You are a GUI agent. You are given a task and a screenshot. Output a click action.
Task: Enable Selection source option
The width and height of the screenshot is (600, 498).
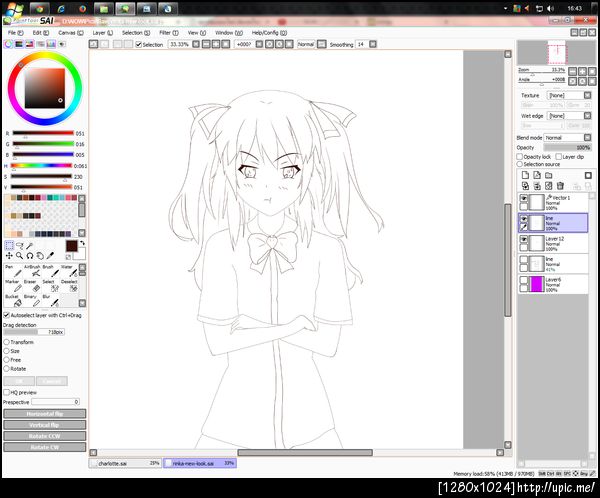point(520,164)
